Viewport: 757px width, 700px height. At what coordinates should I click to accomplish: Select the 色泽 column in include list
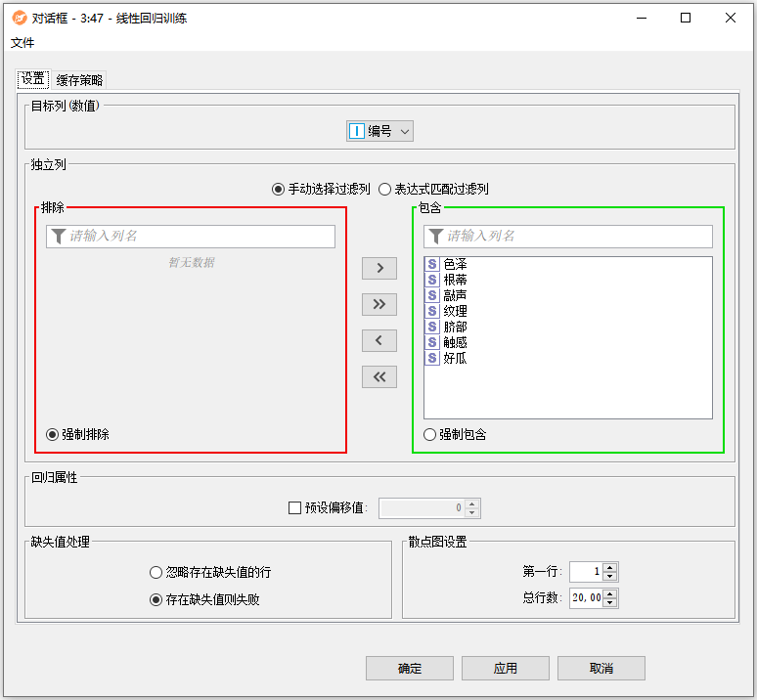click(x=568, y=264)
